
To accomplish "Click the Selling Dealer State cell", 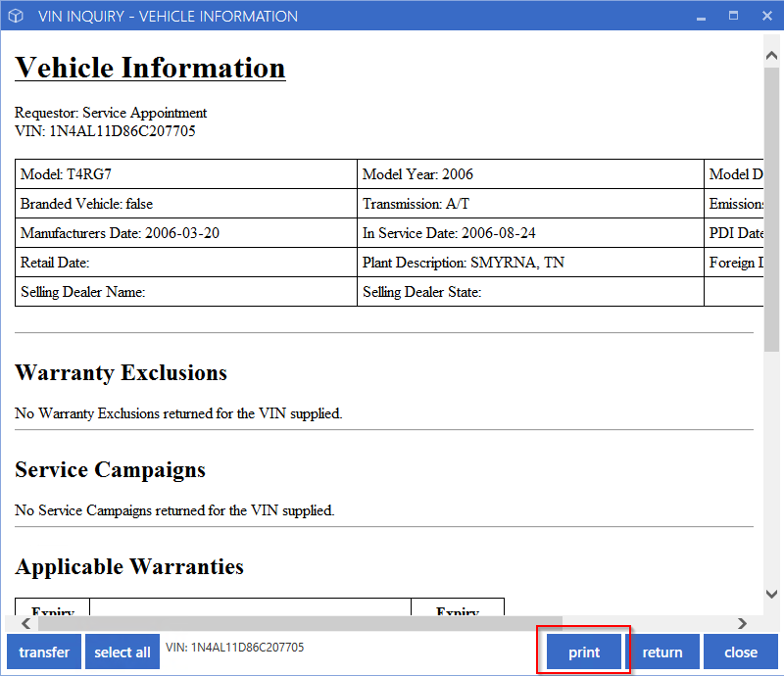I will [530, 292].
